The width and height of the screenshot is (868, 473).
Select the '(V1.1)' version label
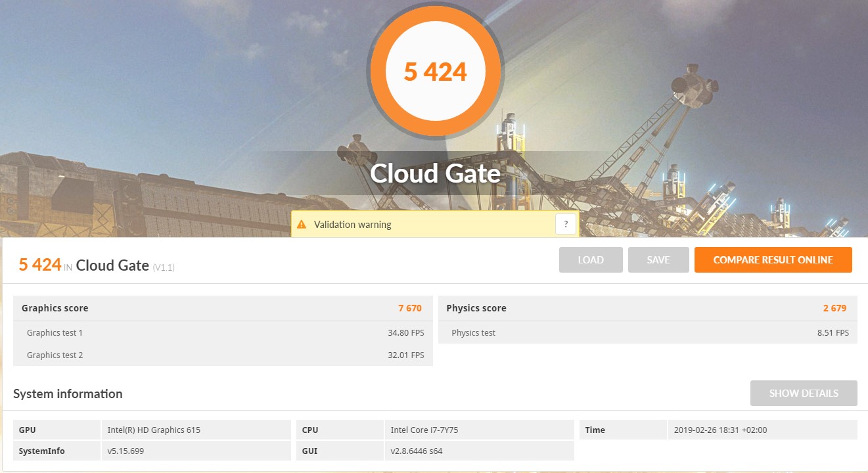tap(164, 267)
